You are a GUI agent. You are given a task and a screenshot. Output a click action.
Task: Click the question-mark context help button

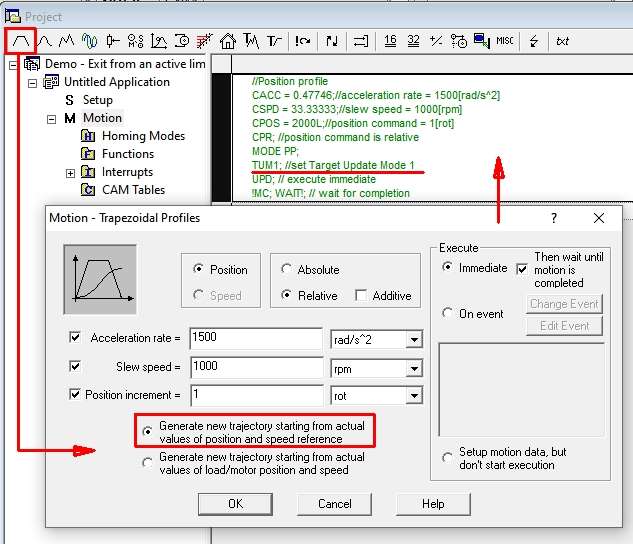pyautogui.click(x=553, y=218)
